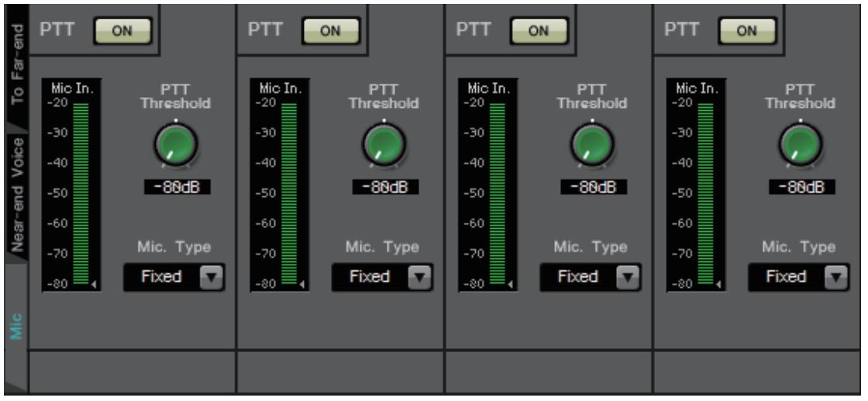Select the -80dB threshold field in first channel
Viewport: 868px width, 401px height.
coord(177,187)
